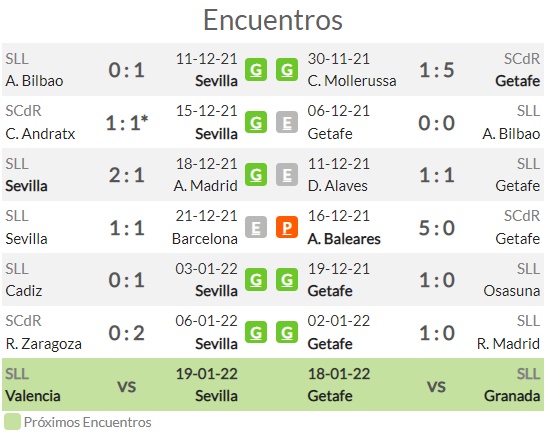
Task: Open the 5:0 A. Baleares vs Getafe score
Action: [437, 228]
